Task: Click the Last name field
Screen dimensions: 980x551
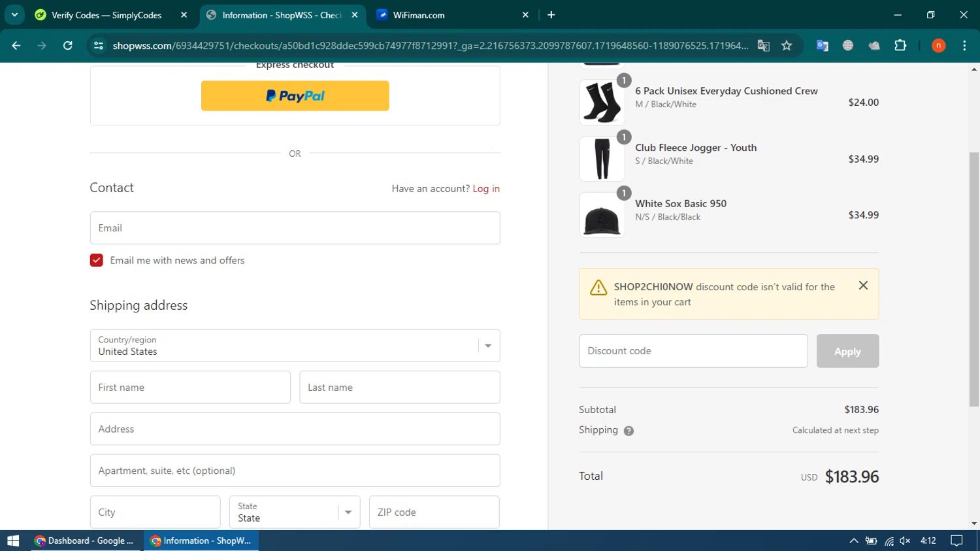Action: click(400, 388)
